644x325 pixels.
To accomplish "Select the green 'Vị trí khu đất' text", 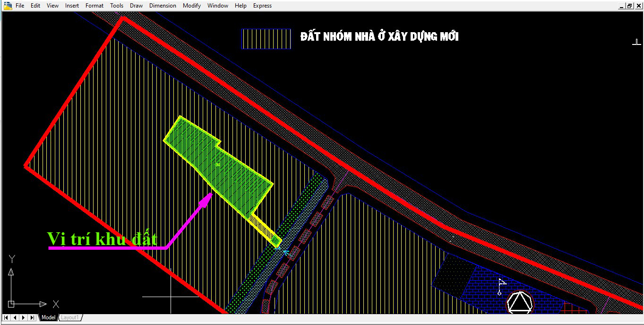I will tap(102, 239).
